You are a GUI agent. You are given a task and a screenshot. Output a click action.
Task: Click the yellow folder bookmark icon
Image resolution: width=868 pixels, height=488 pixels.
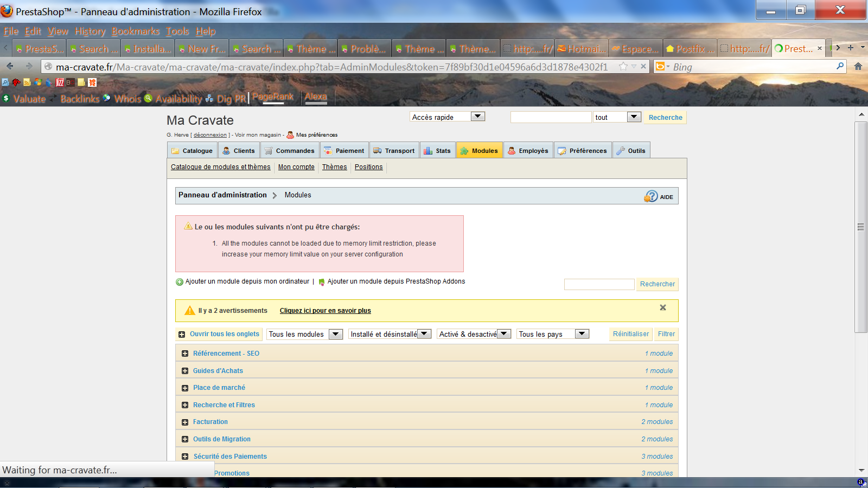point(81,82)
